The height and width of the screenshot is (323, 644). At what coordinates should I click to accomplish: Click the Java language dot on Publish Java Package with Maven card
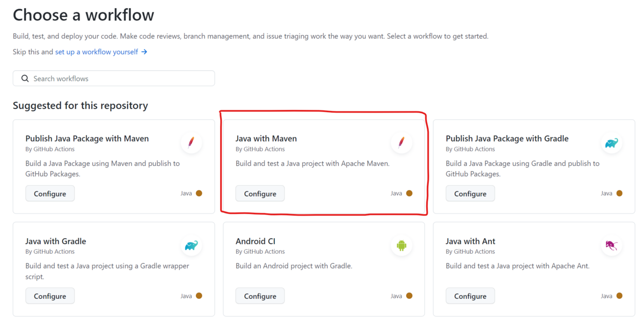click(x=199, y=193)
